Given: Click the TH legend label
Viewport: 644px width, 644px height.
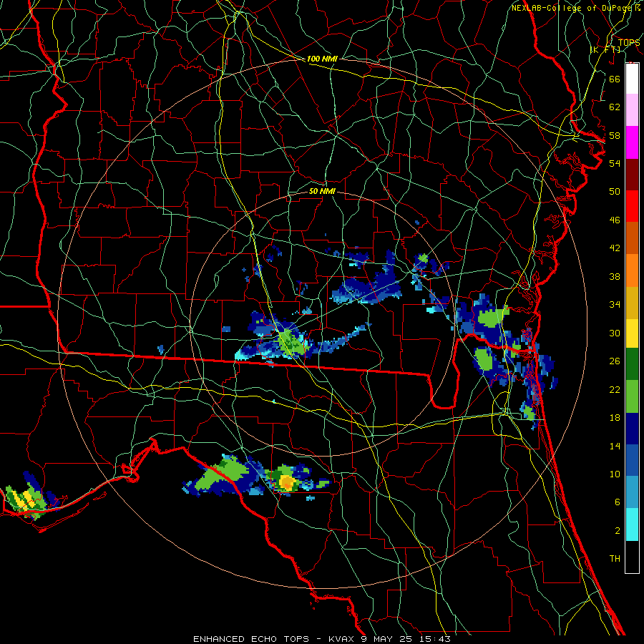Looking at the screenshot, I should click(615, 559).
